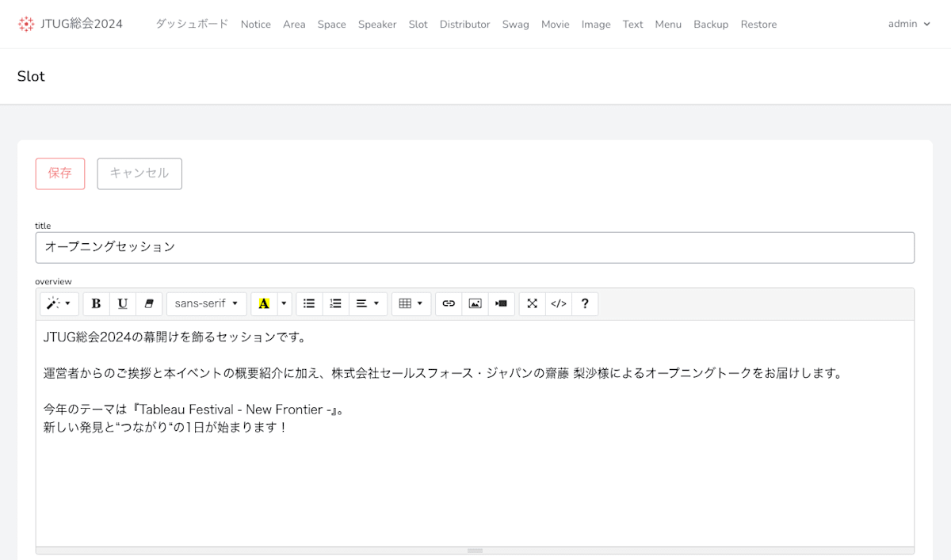
Task: Open the Movie menu item
Action: pos(556,24)
